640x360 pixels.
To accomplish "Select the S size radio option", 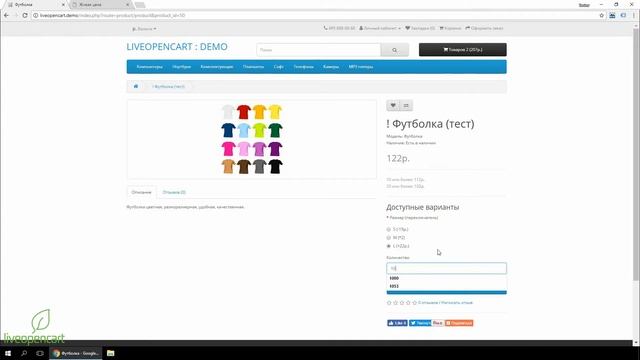I will coord(389,229).
